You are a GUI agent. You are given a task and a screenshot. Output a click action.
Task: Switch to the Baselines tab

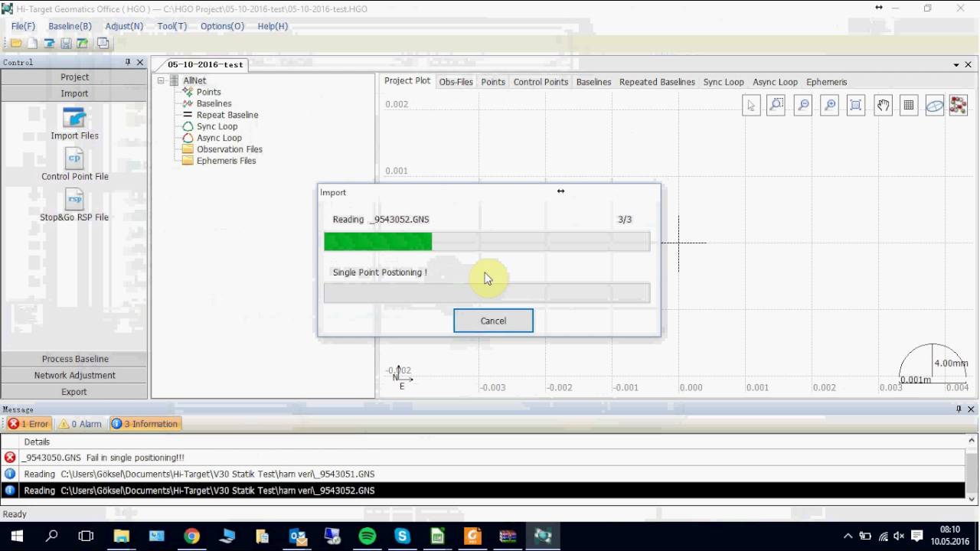point(593,82)
